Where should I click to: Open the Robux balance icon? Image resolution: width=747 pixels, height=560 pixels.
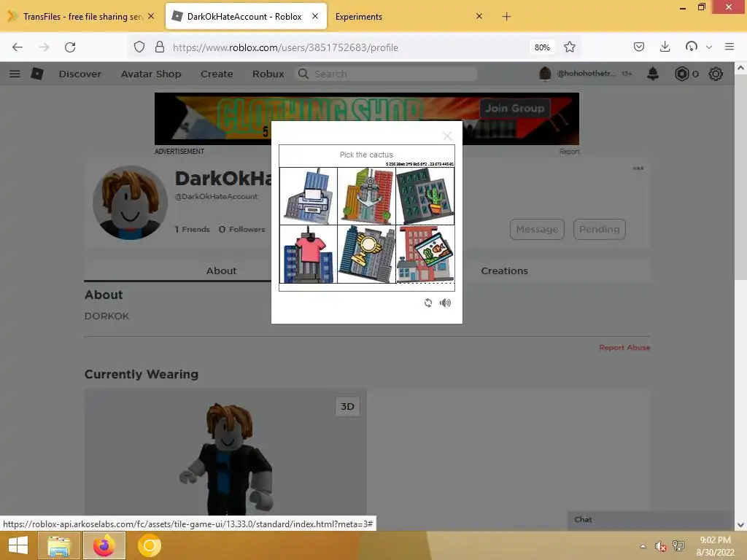coord(682,74)
